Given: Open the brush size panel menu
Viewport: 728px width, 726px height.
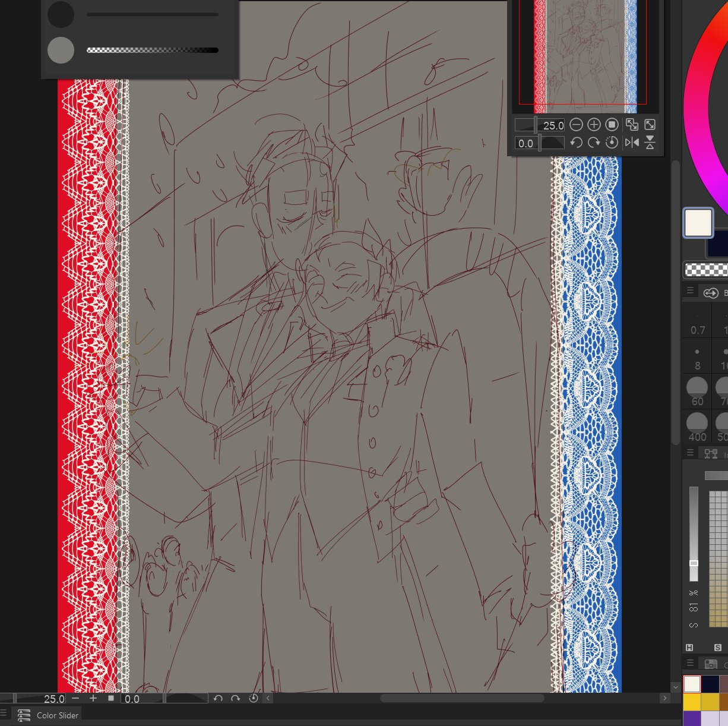Looking at the screenshot, I should [x=690, y=291].
